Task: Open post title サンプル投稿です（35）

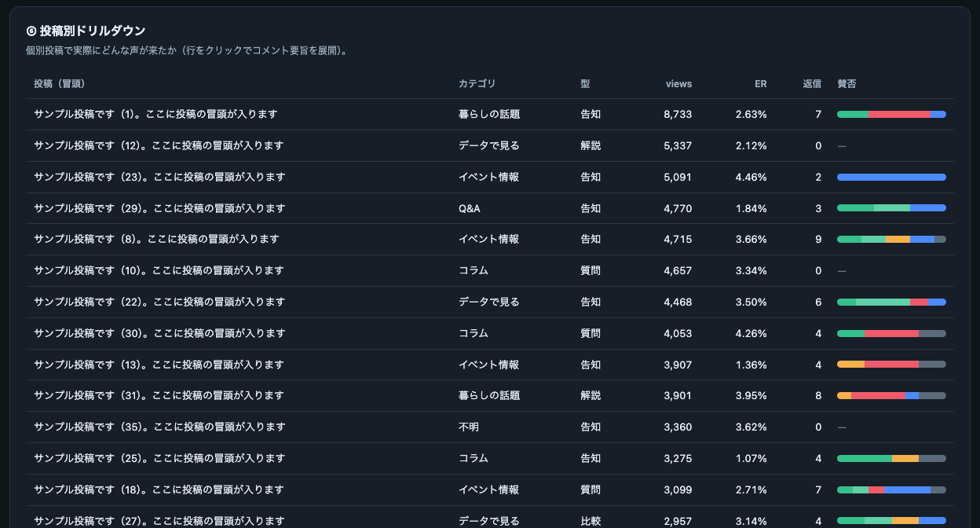Action: pos(159,427)
